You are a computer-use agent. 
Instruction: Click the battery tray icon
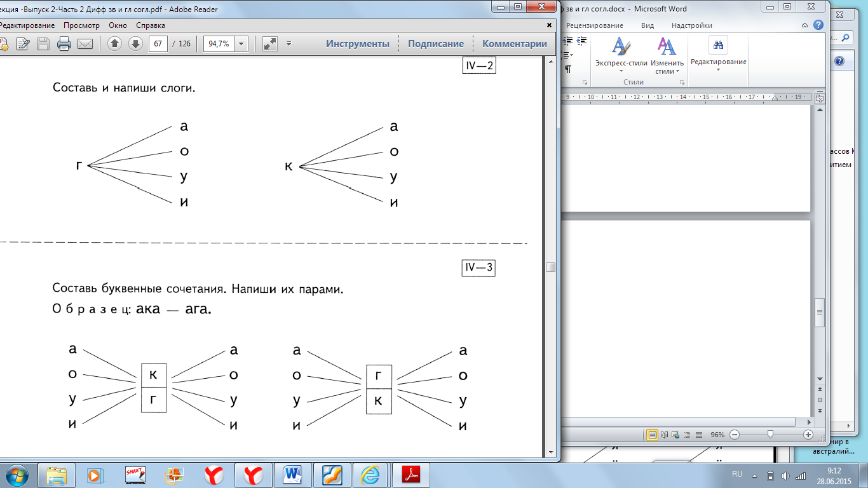coord(770,475)
